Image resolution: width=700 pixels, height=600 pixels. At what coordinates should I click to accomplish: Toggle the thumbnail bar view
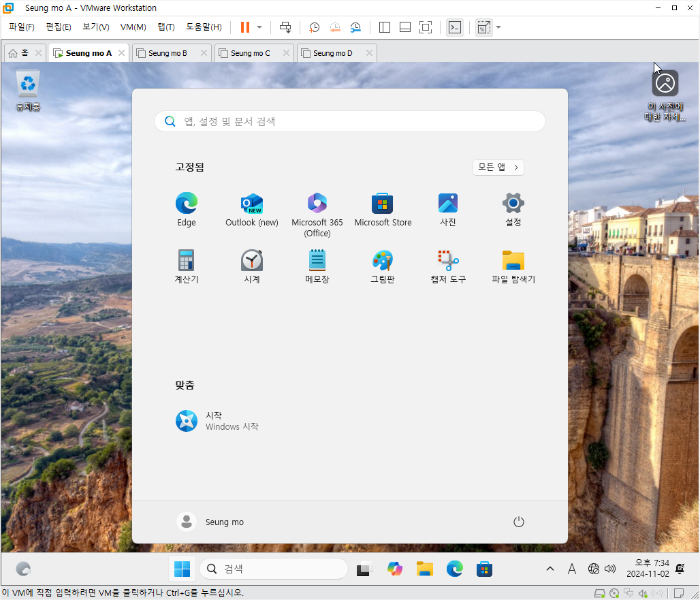pyautogui.click(x=405, y=27)
